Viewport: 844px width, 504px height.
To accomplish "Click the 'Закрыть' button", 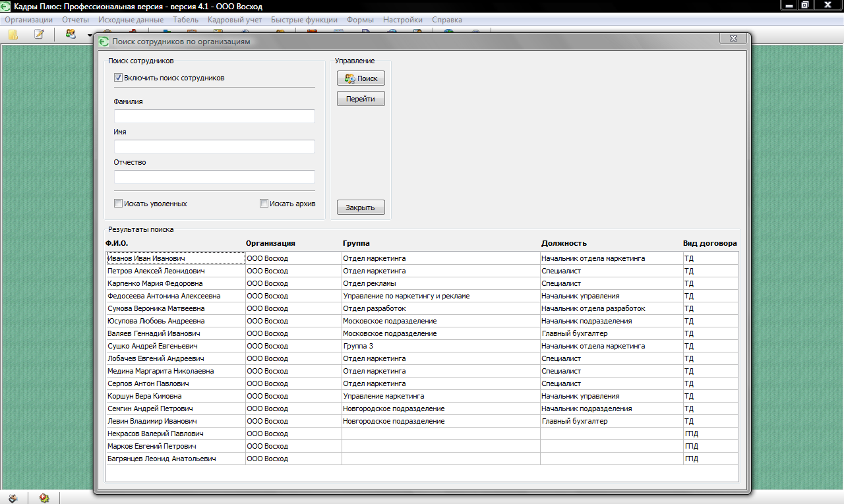I will click(361, 208).
